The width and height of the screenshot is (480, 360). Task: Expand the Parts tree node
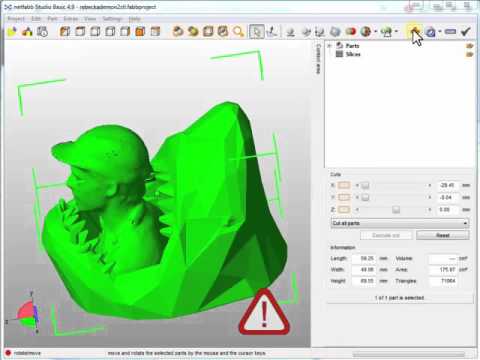(330, 46)
